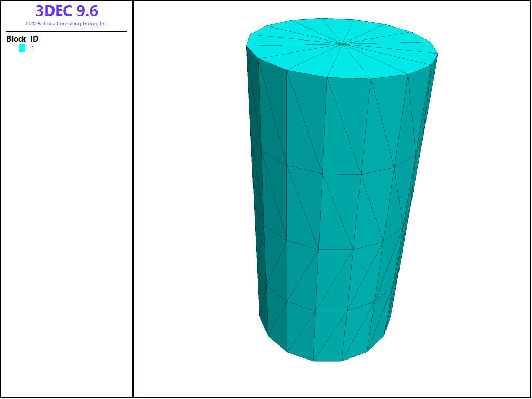
Task: Click the empty legend panel below Block ID
Action: pos(66,208)
